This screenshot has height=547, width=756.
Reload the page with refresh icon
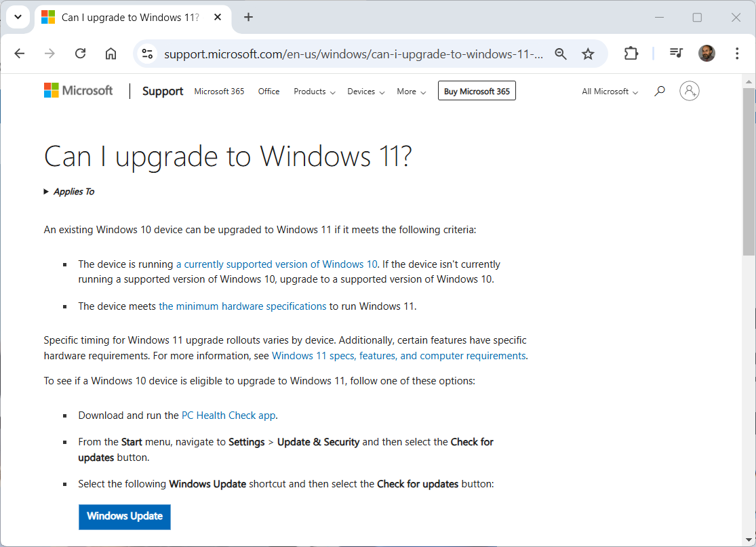click(x=80, y=54)
